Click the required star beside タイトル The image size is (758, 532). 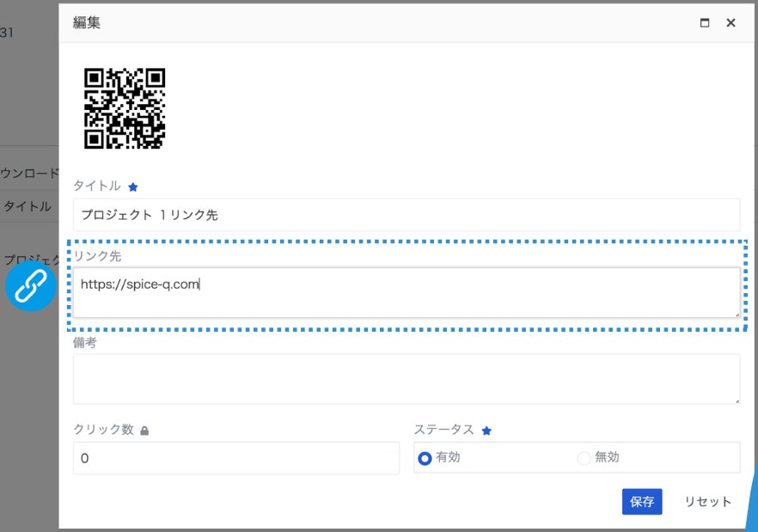[x=133, y=187]
